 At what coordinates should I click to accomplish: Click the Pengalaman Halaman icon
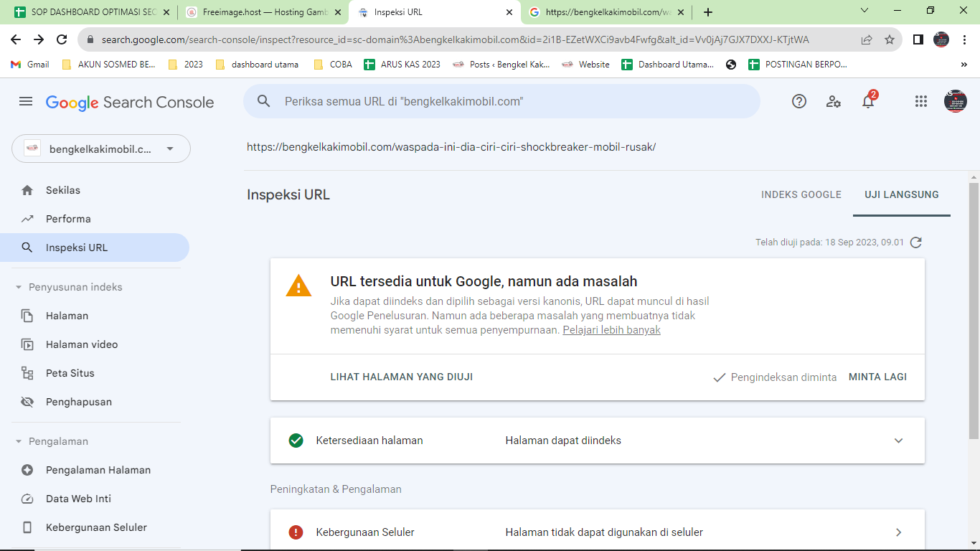tap(27, 470)
